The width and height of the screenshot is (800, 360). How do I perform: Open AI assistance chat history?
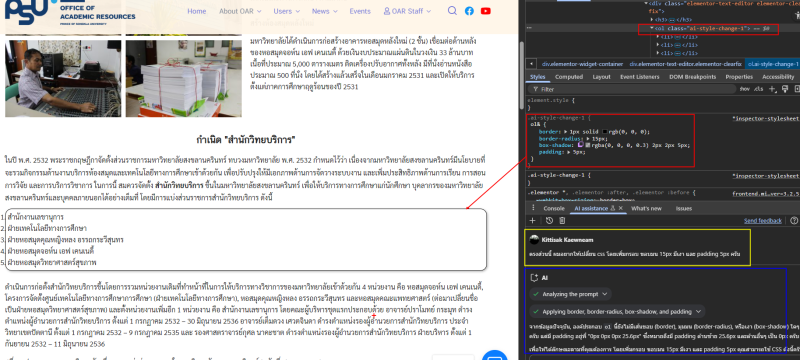click(x=549, y=220)
